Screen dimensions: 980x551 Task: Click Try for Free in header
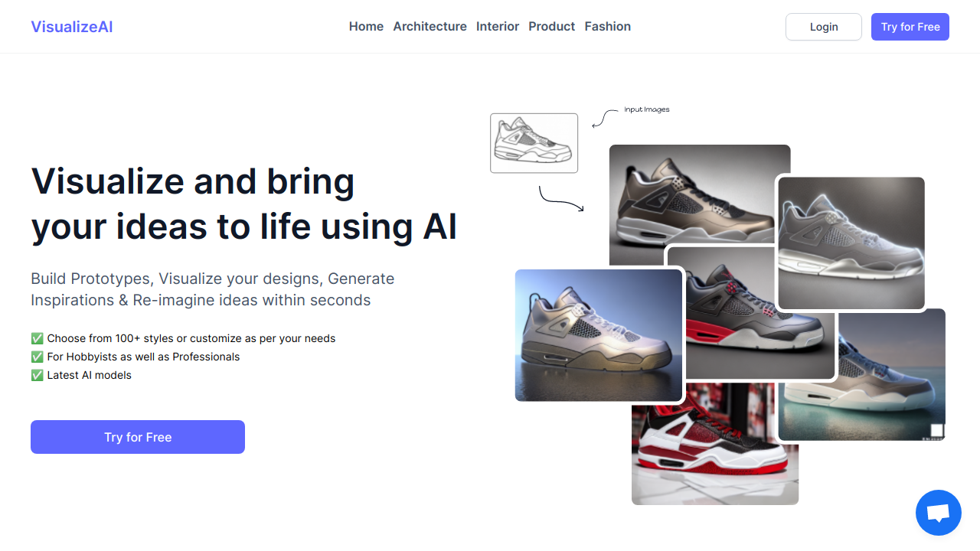(910, 27)
